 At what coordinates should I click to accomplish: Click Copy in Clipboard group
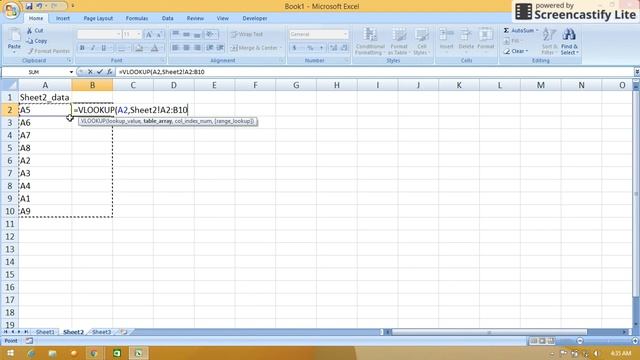[37, 41]
